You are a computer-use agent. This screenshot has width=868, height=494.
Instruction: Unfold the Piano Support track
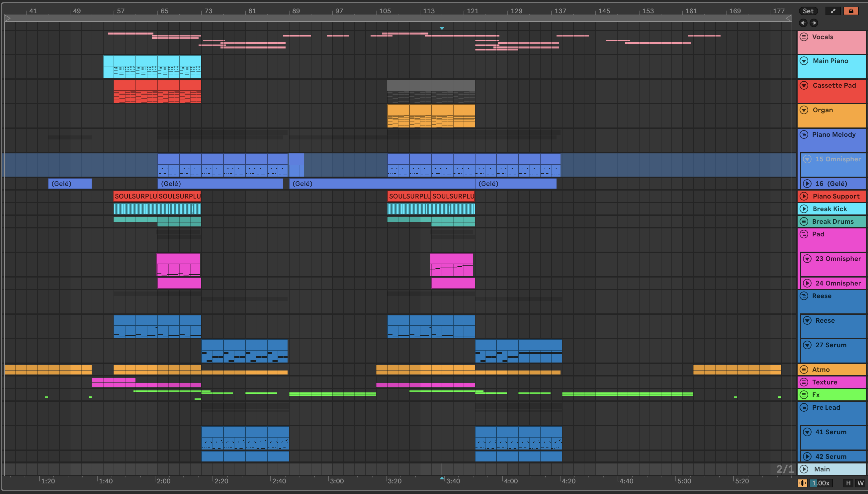tap(804, 196)
